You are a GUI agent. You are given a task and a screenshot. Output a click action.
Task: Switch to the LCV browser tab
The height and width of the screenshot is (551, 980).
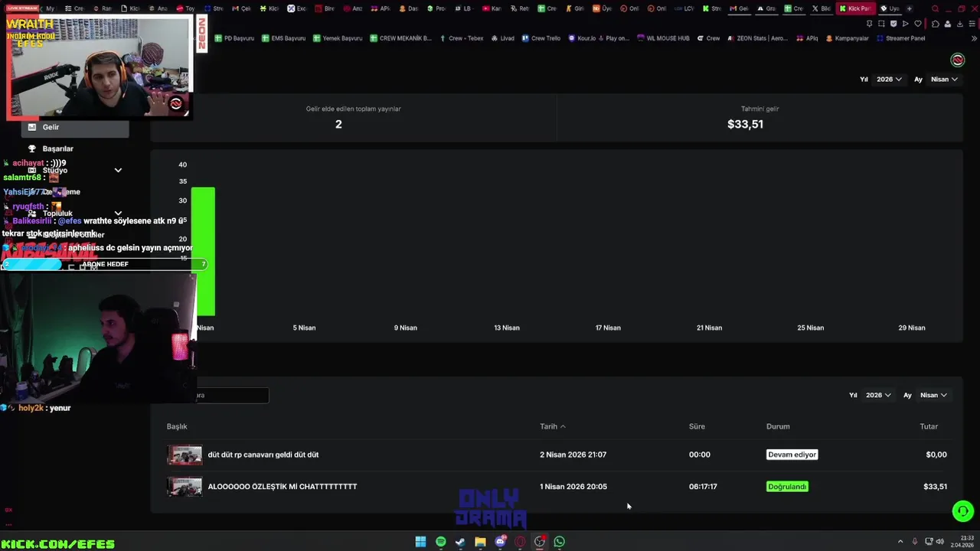[684, 8]
